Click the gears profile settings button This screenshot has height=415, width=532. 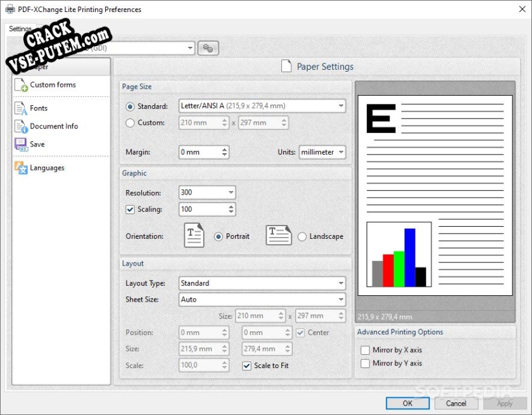[x=208, y=48]
